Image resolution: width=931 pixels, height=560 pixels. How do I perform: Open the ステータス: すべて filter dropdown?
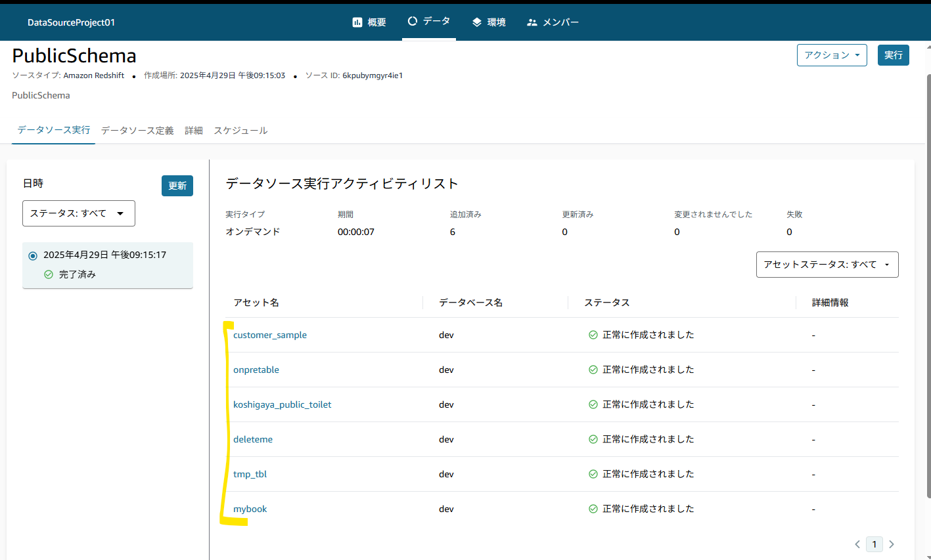(x=79, y=213)
